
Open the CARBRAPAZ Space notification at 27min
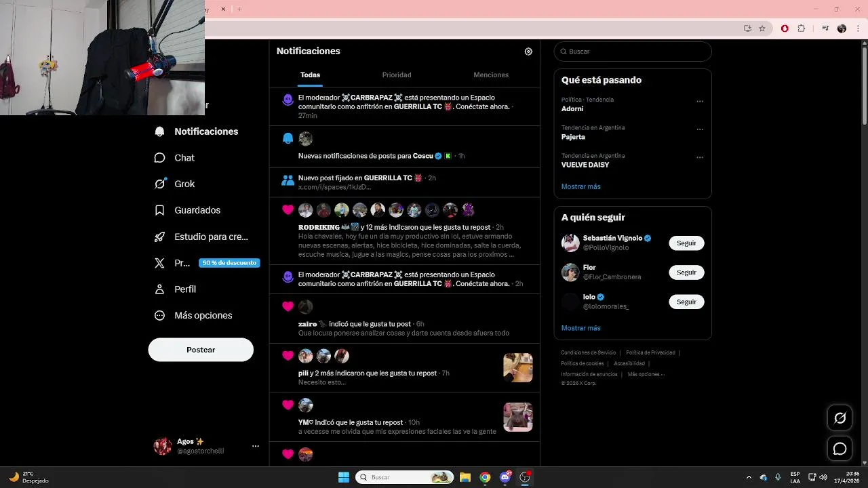tap(405, 106)
